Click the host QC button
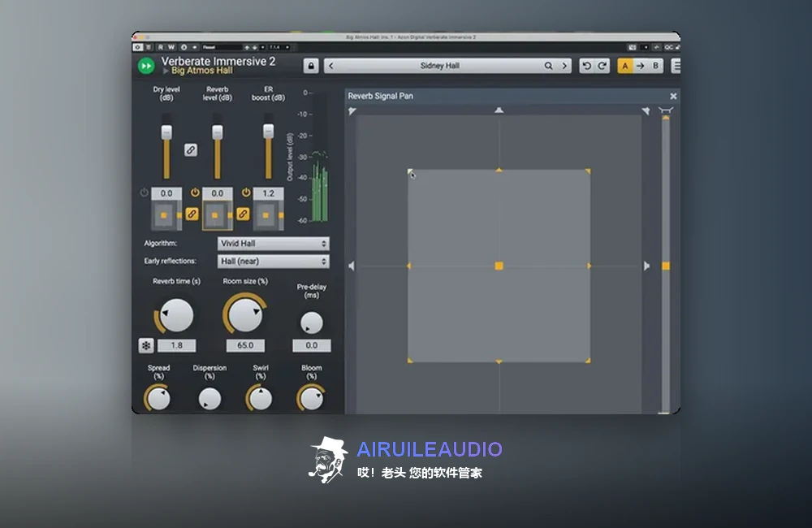 coord(668,47)
